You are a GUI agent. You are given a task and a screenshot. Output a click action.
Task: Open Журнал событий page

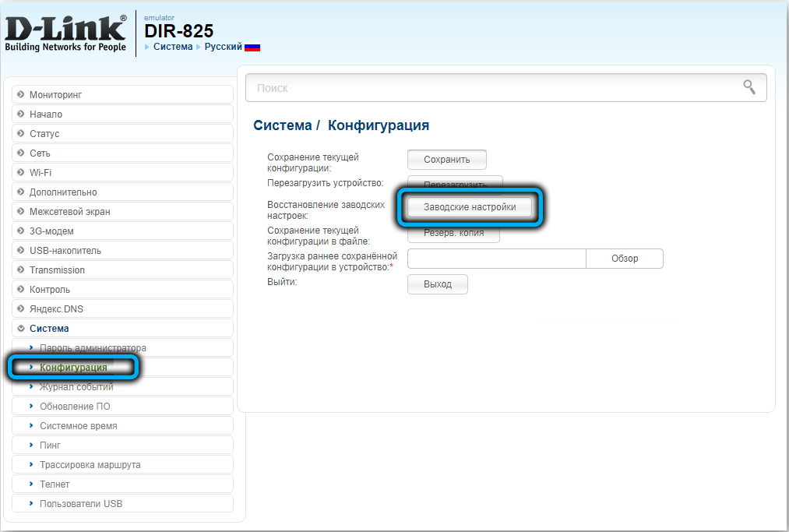click(76, 387)
